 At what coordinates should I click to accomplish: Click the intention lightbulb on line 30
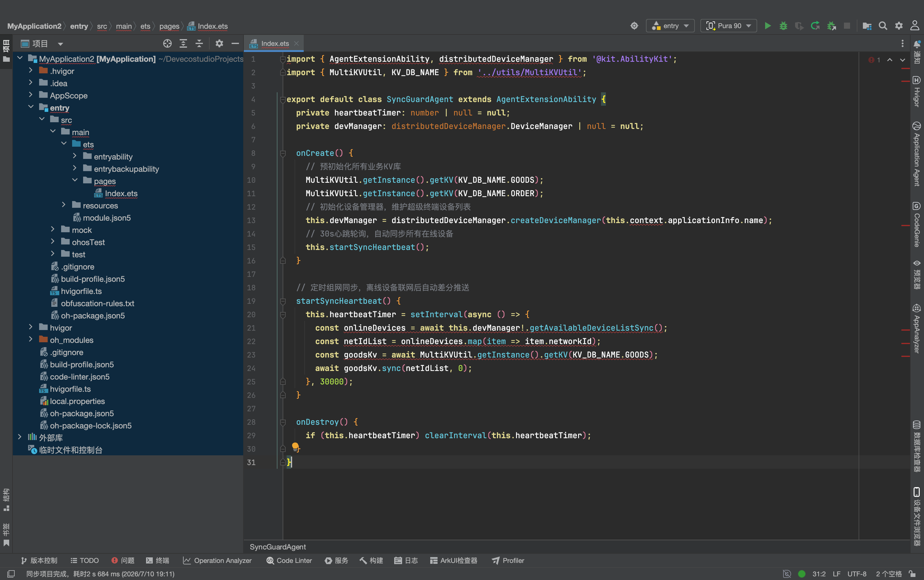tap(295, 446)
